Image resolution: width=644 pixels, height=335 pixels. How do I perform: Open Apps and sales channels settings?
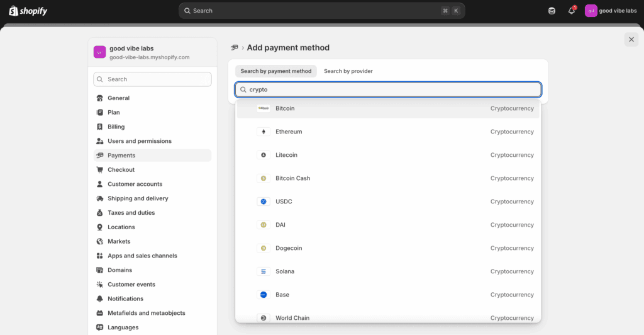(152, 256)
